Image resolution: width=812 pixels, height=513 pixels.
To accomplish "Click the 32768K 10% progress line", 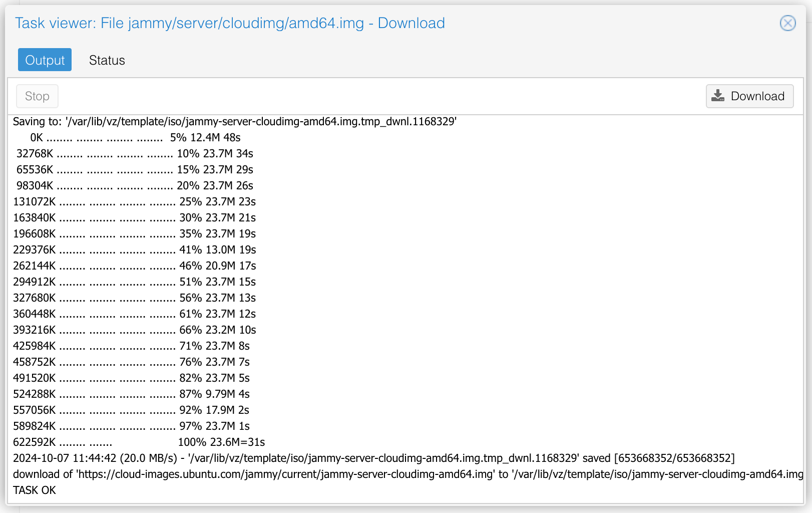I will click(x=135, y=154).
